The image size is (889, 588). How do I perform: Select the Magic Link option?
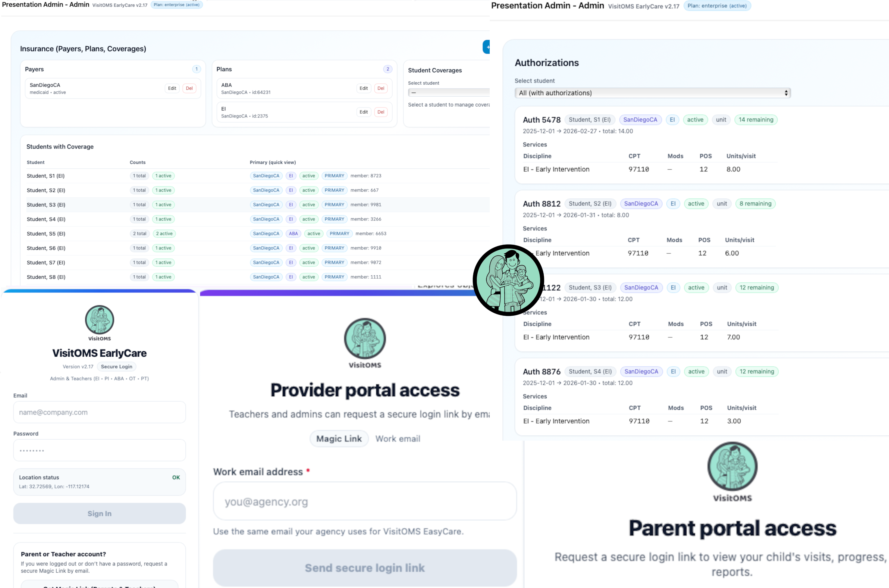(339, 438)
